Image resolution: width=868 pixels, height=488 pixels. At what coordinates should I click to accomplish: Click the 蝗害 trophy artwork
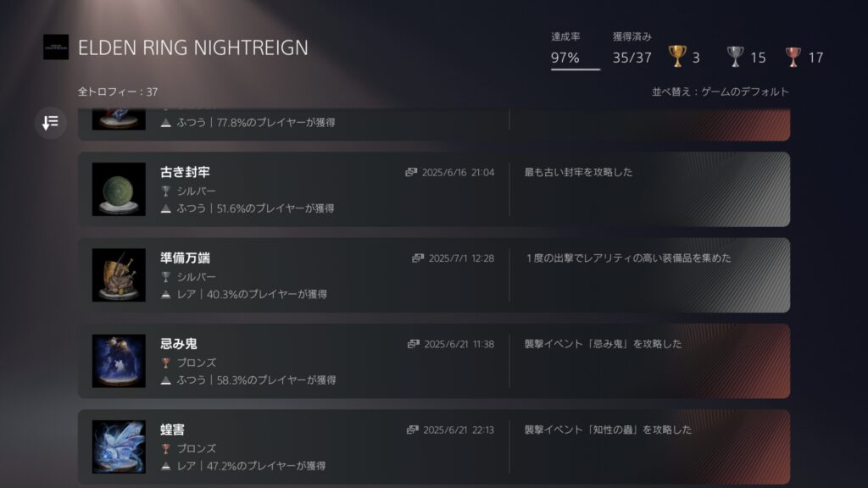(119, 446)
